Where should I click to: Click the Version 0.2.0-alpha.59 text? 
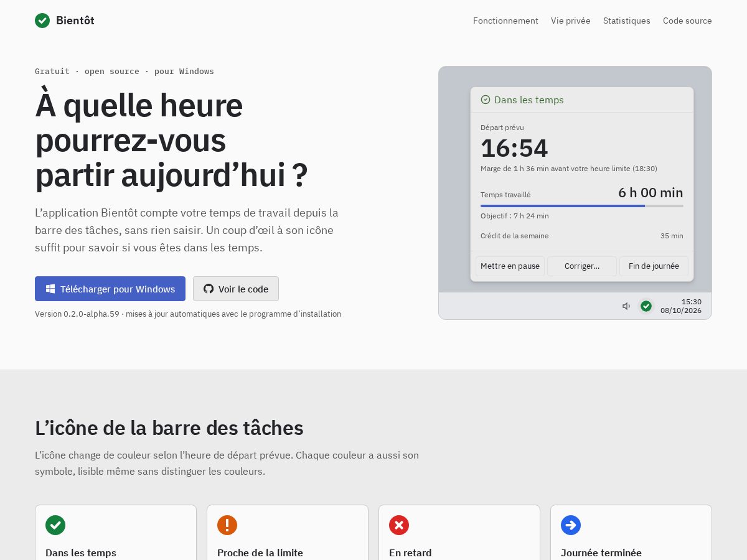tap(188, 314)
